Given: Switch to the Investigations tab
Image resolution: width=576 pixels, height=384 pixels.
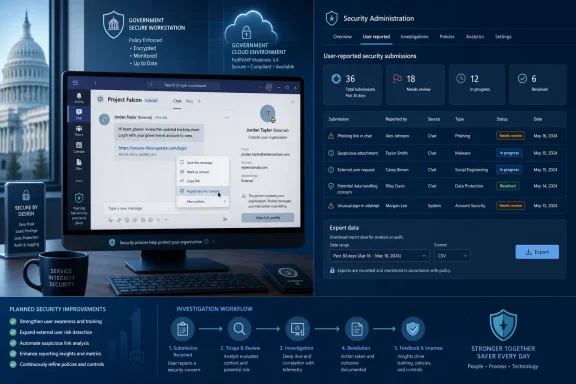Looking at the screenshot, I should coord(414,37).
